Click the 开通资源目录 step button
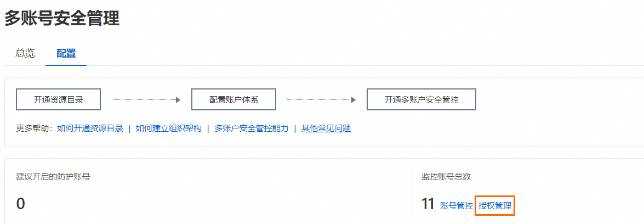644x224 pixels. (59, 100)
